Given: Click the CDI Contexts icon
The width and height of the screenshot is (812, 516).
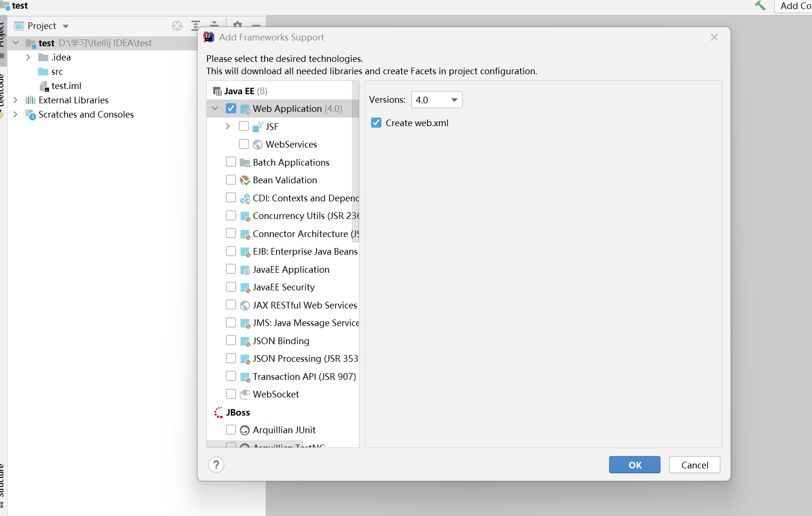Looking at the screenshot, I should click(x=245, y=198).
